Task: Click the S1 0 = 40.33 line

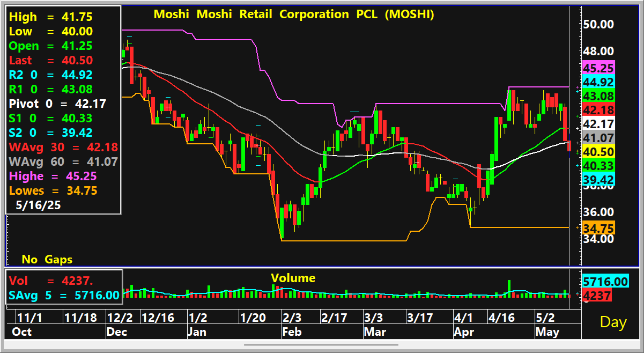Action: click(50, 118)
